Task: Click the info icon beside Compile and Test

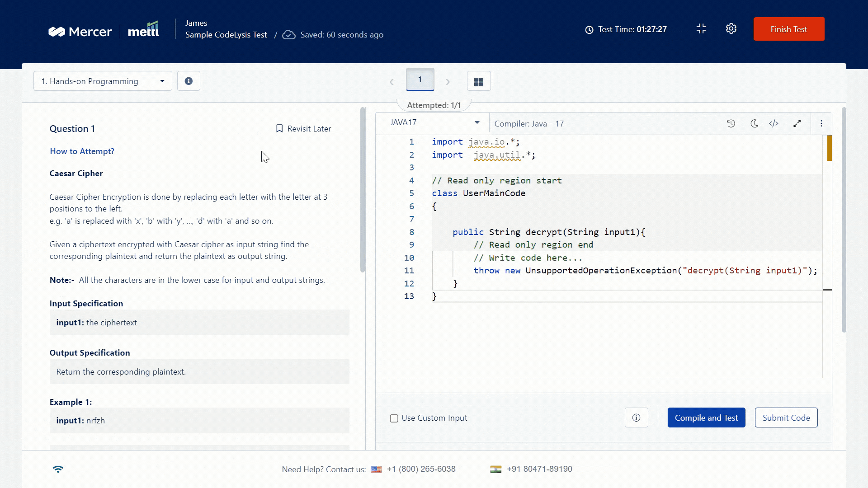Action: (x=636, y=418)
